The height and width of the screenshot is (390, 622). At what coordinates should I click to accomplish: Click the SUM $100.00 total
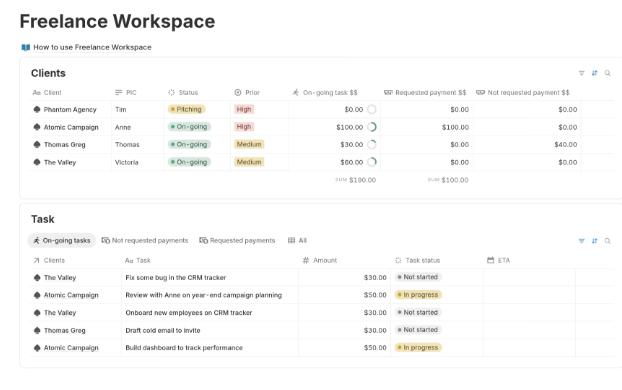(x=448, y=180)
